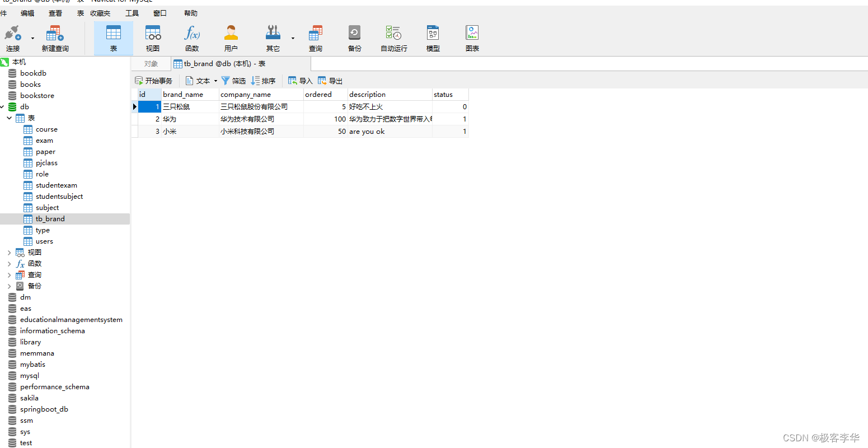The height and width of the screenshot is (448, 868).
Task: Click the 筛选 filter button
Action: coord(234,81)
